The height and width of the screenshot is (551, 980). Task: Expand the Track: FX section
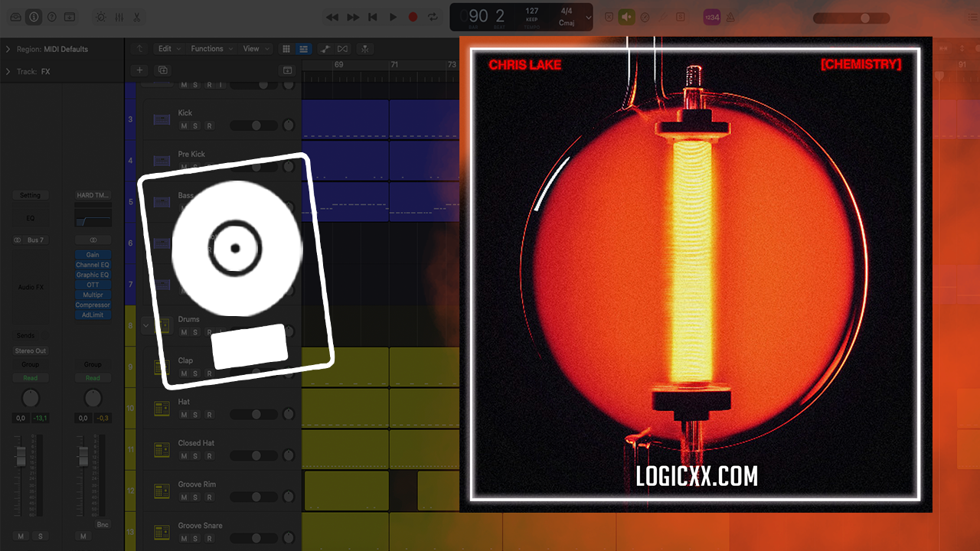coord(8,71)
